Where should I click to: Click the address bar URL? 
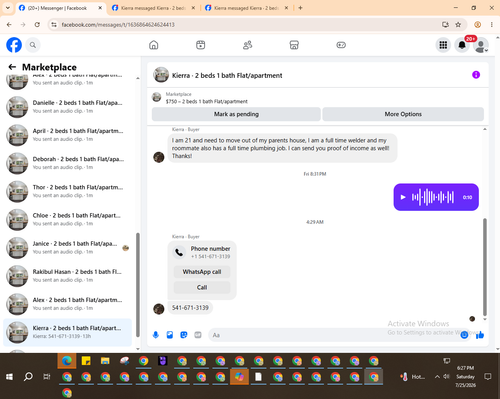tap(118, 25)
